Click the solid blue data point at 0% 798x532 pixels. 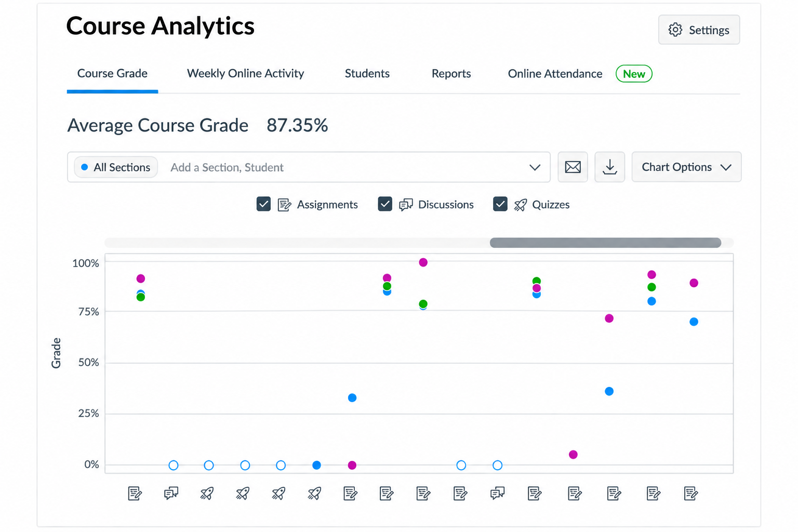pyautogui.click(x=316, y=465)
